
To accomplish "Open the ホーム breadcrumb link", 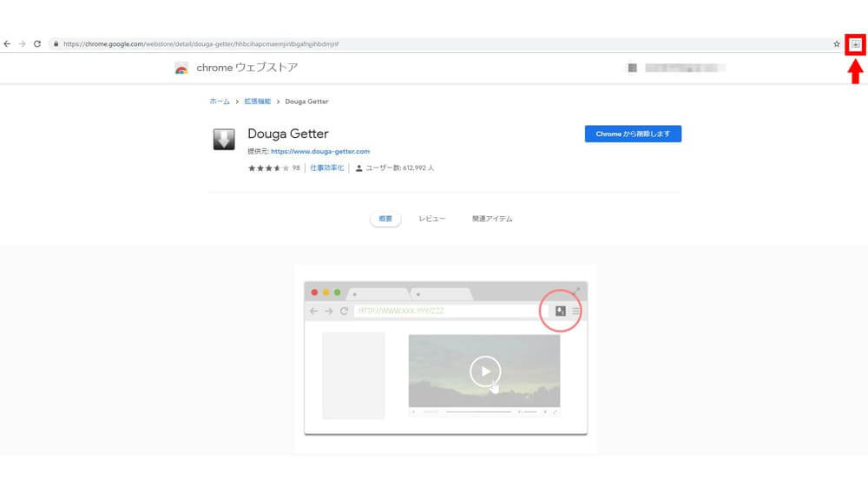I will click(220, 102).
